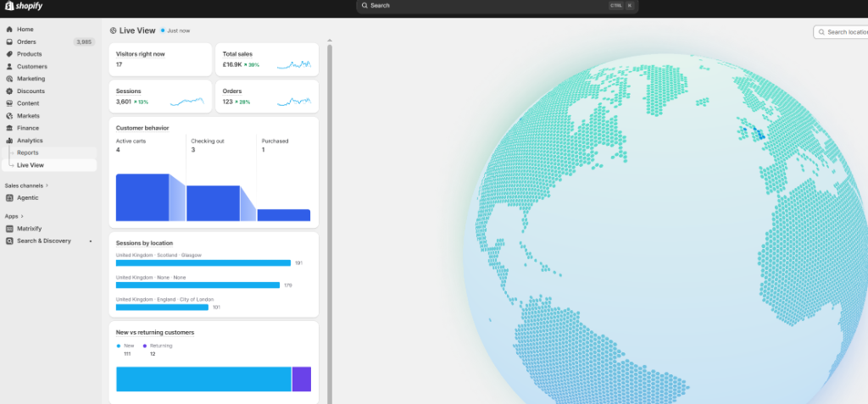This screenshot has width=868, height=404.
Task: Click the Total sales sparkline chart
Action: click(x=294, y=64)
